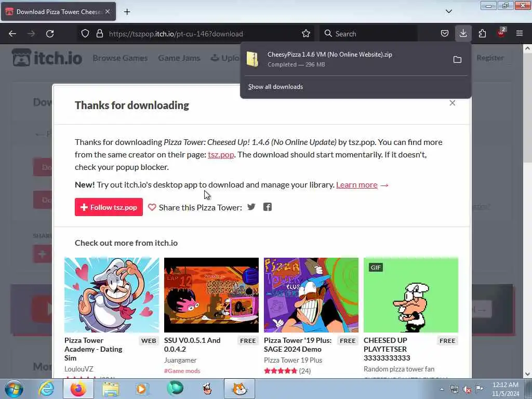Open the Juangamer author link

(180, 360)
